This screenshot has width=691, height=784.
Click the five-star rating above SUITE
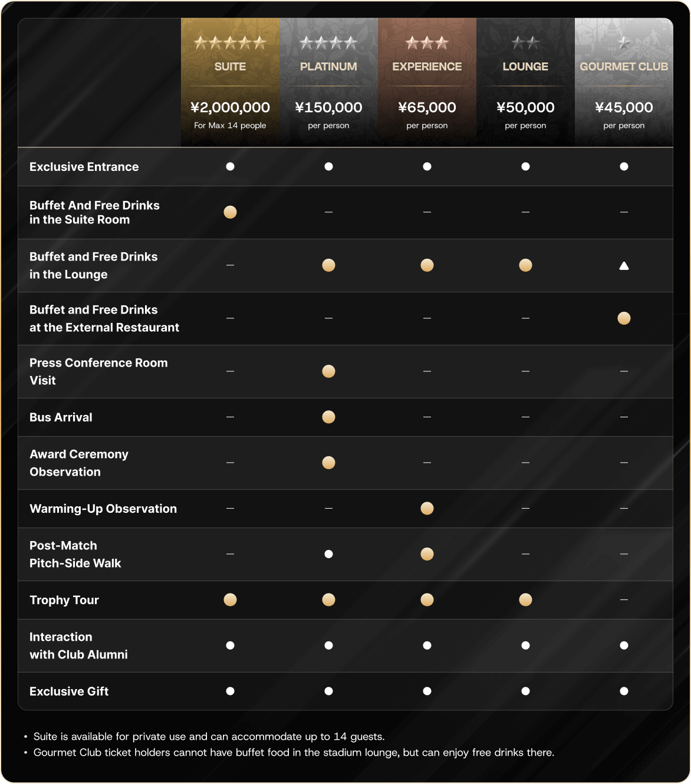click(x=230, y=43)
